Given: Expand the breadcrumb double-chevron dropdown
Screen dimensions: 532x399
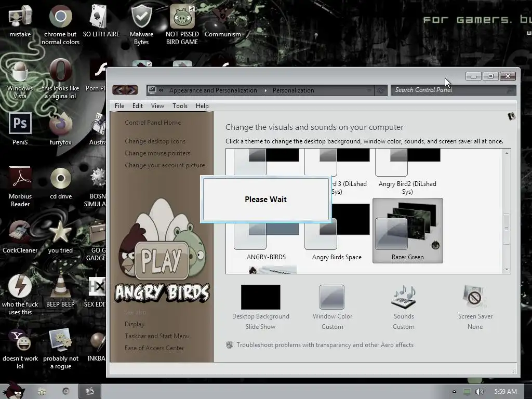Looking at the screenshot, I should [161, 90].
